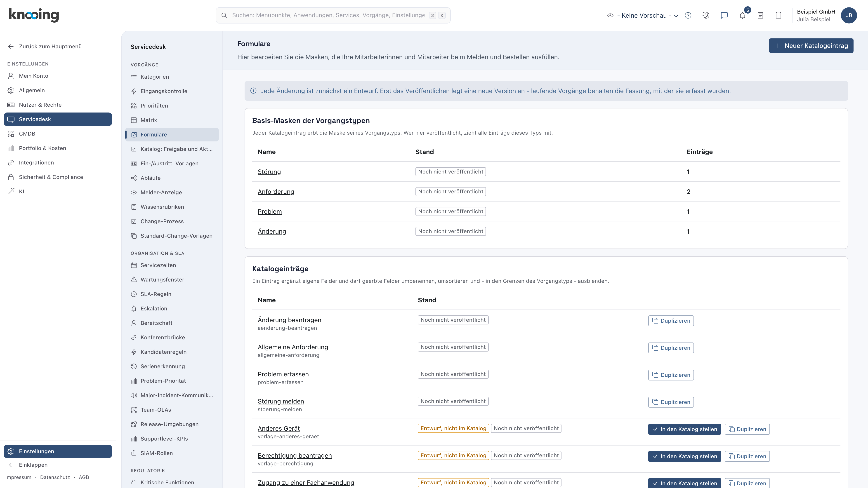Viewport: 868px width, 488px height.
Task: Open the clipboard icon in header
Action: point(778,16)
